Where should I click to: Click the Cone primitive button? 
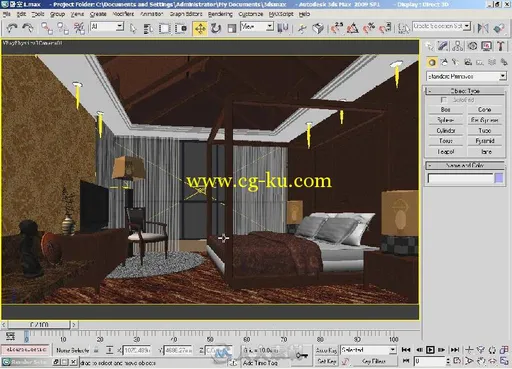(x=485, y=109)
